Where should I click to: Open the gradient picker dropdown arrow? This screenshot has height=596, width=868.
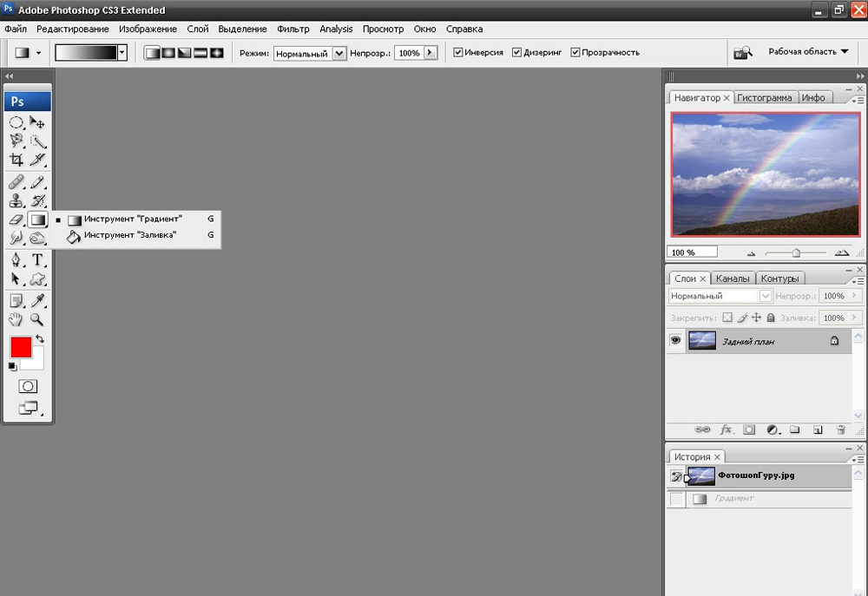(122, 53)
